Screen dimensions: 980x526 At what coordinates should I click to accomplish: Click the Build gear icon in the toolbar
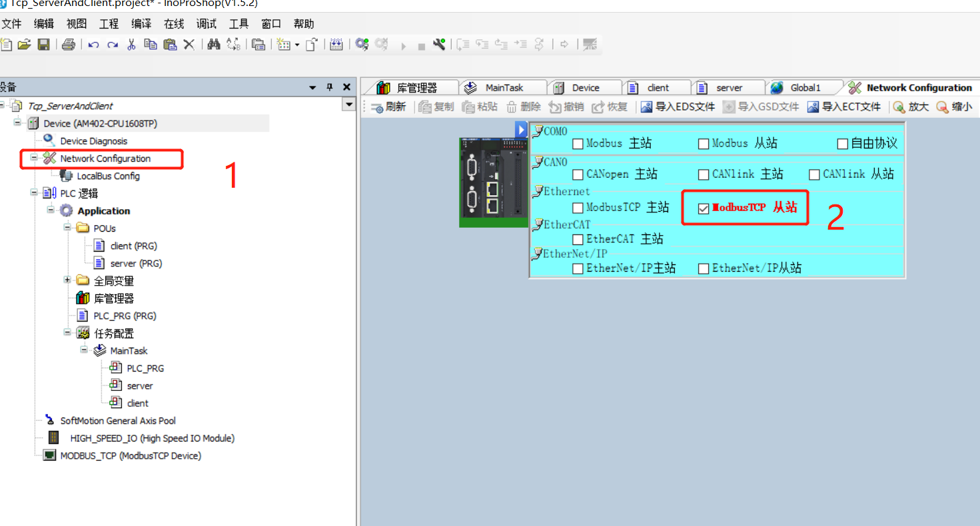[x=362, y=45]
